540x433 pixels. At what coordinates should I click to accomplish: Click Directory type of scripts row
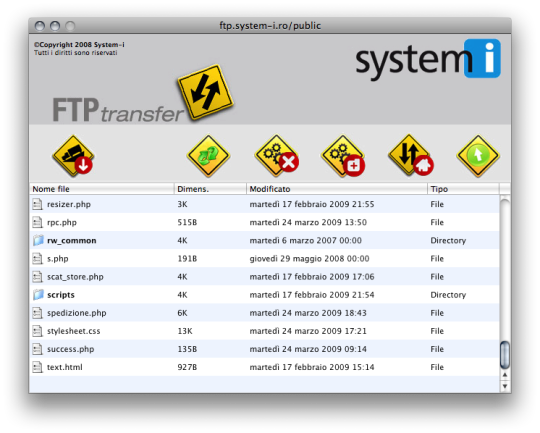click(448, 295)
